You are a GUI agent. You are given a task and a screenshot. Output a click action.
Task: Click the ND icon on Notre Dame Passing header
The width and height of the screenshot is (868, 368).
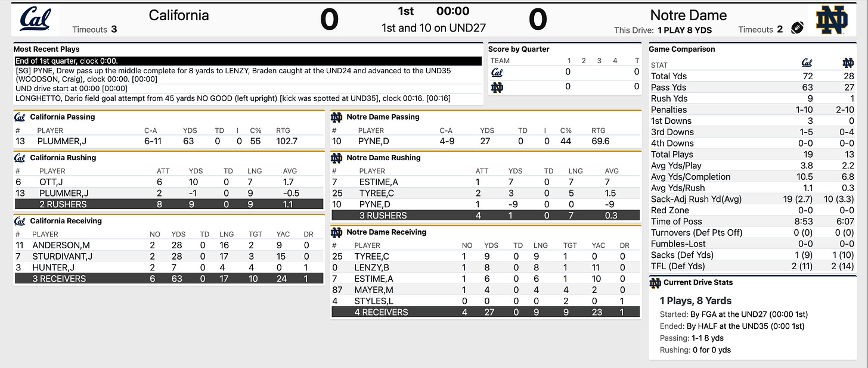[x=336, y=117]
